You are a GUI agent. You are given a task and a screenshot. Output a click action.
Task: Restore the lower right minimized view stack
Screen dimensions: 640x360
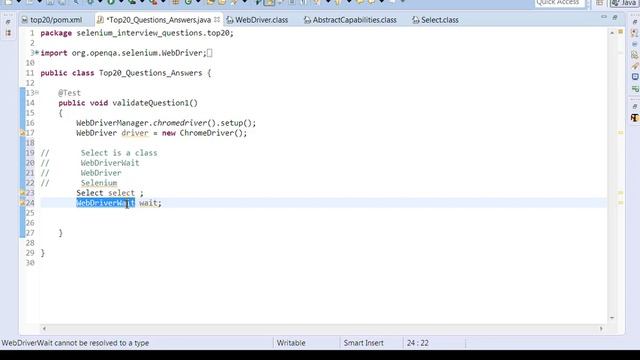[x=634, y=107]
